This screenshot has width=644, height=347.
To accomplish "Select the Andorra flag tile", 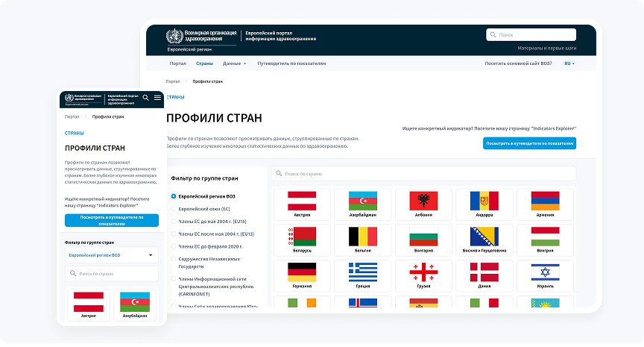I will (484, 204).
